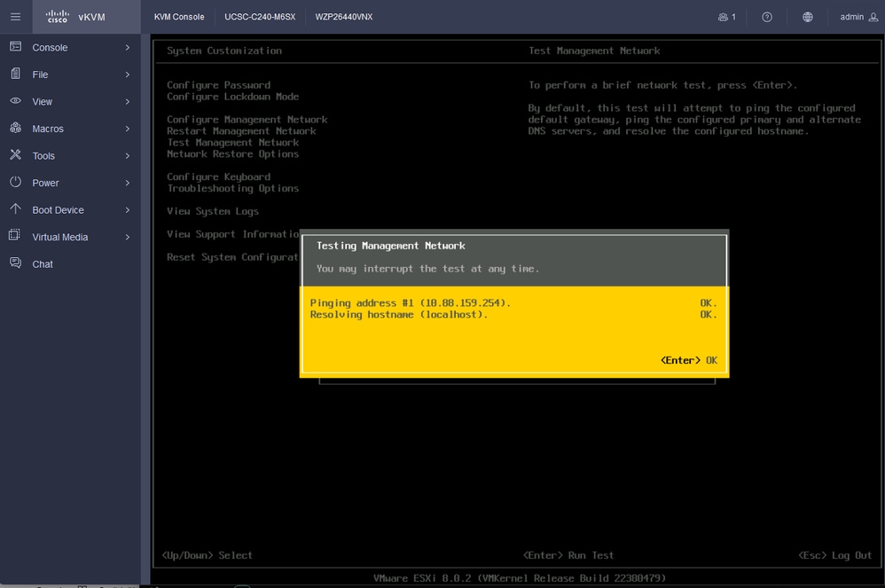Expand the Power menu chevron
The height and width of the screenshot is (588, 885).
click(x=127, y=183)
